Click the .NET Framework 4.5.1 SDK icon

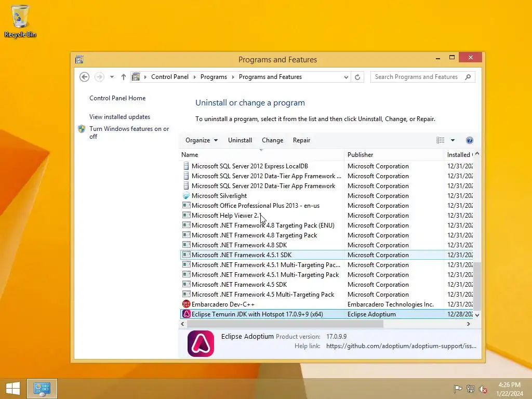[x=187, y=255]
